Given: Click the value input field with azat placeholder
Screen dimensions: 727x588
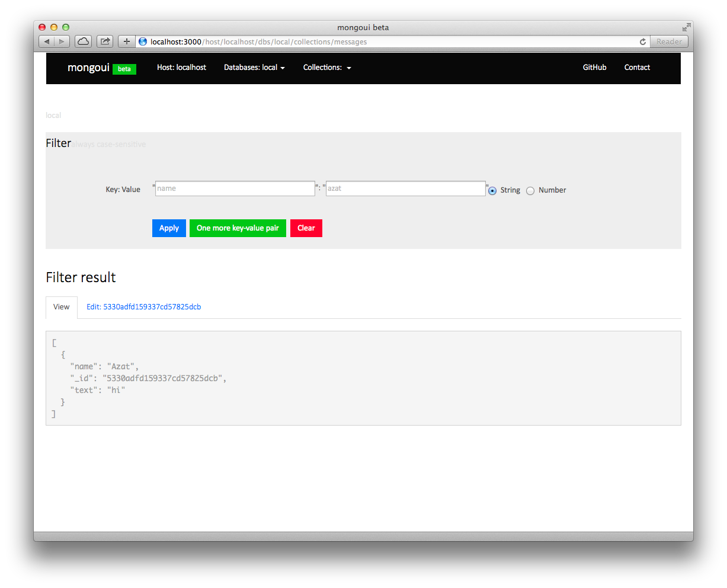Looking at the screenshot, I should click(406, 188).
